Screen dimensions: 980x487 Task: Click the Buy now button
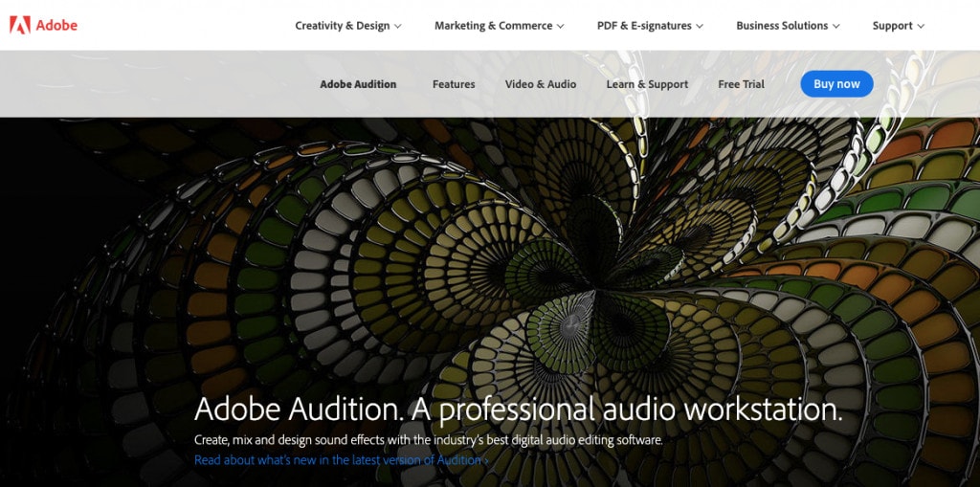836,84
